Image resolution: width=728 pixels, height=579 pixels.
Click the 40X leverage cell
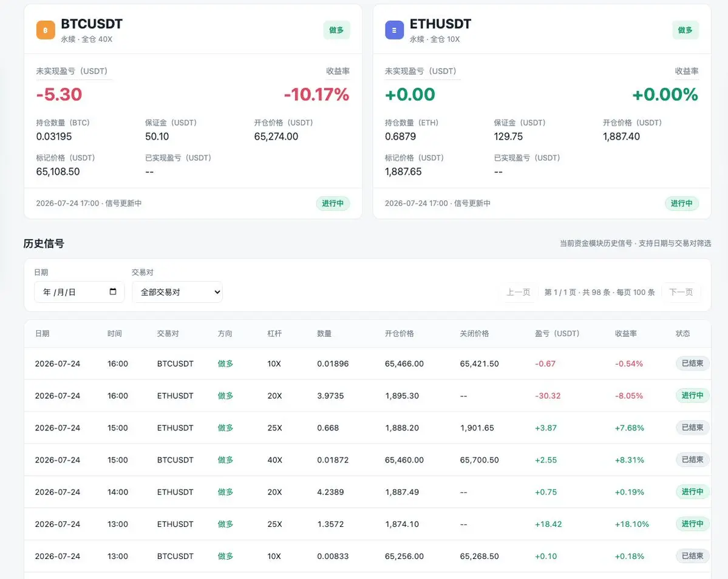coord(275,460)
